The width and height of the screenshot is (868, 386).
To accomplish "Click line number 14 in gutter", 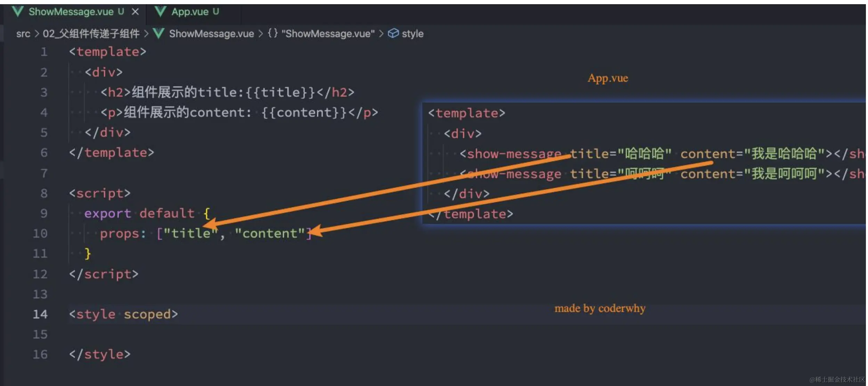I will coord(40,314).
